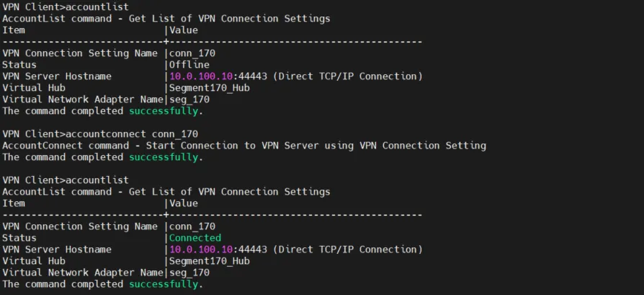Click the Status label beside Connected
This screenshot has width=644, height=295.
19,238
